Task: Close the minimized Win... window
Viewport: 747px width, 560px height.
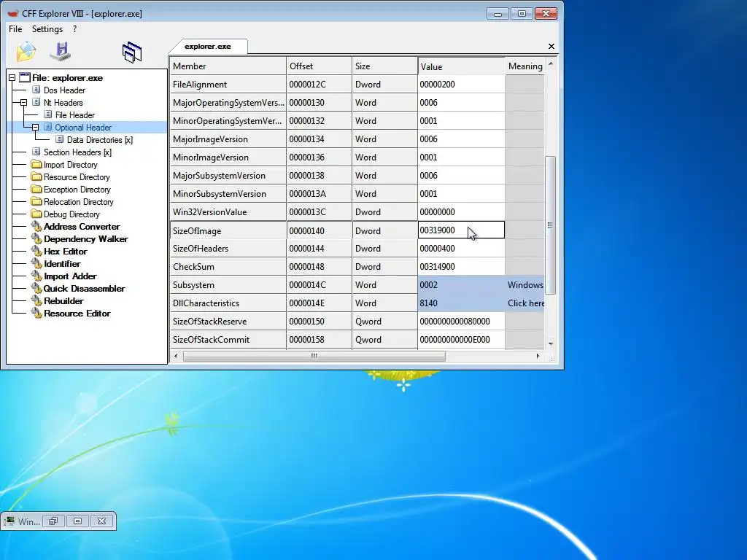Action: pyautogui.click(x=102, y=521)
